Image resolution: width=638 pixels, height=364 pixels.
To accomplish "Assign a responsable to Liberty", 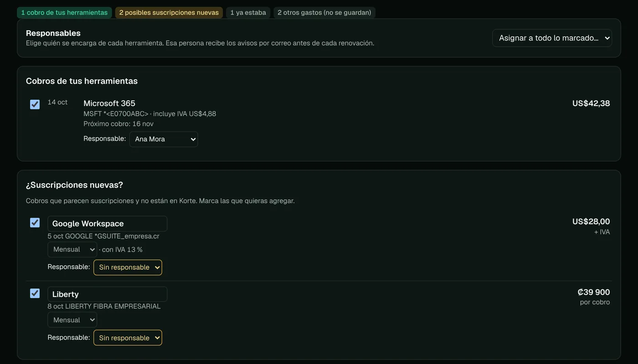I will [x=128, y=338].
